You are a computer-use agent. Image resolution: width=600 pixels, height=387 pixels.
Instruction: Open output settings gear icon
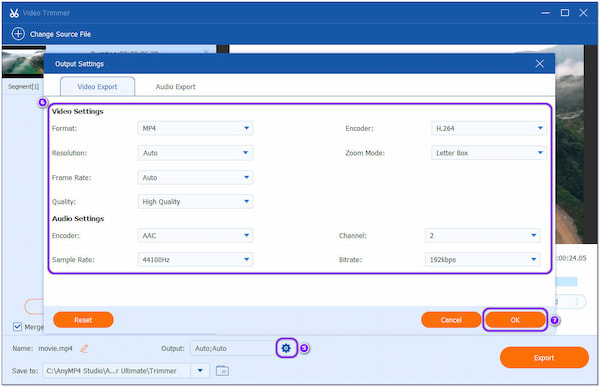[x=286, y=348]
